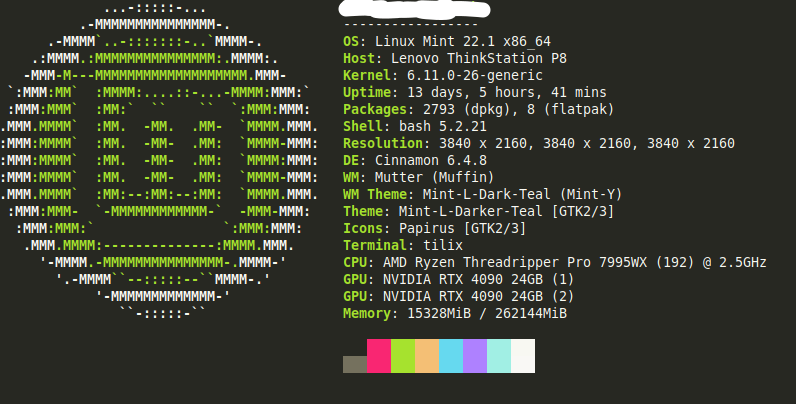Click the line 'NVIDIA RTX 4090 24GB (1)'
This screenshot has width=796, height=404.
tap(479, 280)
